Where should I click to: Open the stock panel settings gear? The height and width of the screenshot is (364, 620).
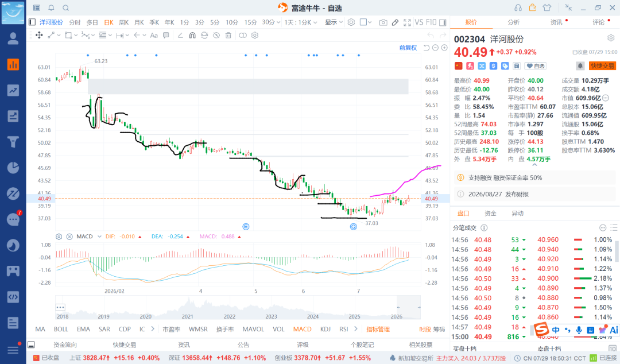click(611, 38)
